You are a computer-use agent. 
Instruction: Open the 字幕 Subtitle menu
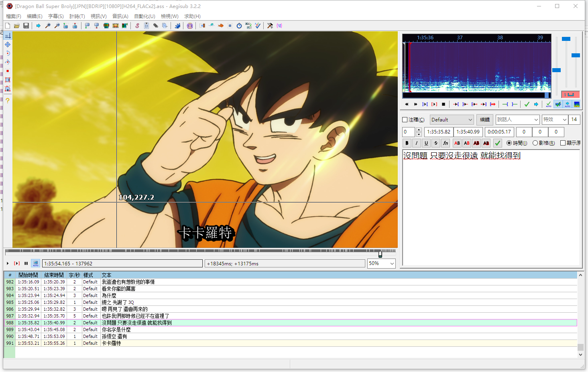tap(56, 16)
